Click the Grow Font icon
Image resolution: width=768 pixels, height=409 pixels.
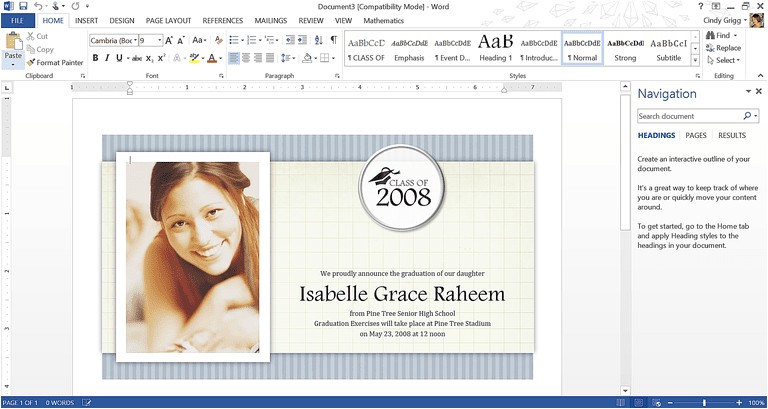(x=169, y=40)
